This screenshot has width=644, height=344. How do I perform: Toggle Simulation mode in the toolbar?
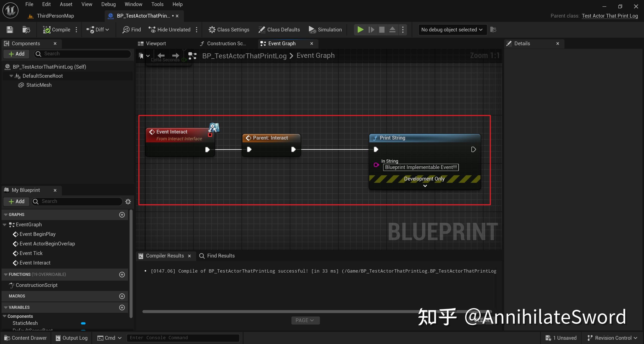tap(325, 30)
